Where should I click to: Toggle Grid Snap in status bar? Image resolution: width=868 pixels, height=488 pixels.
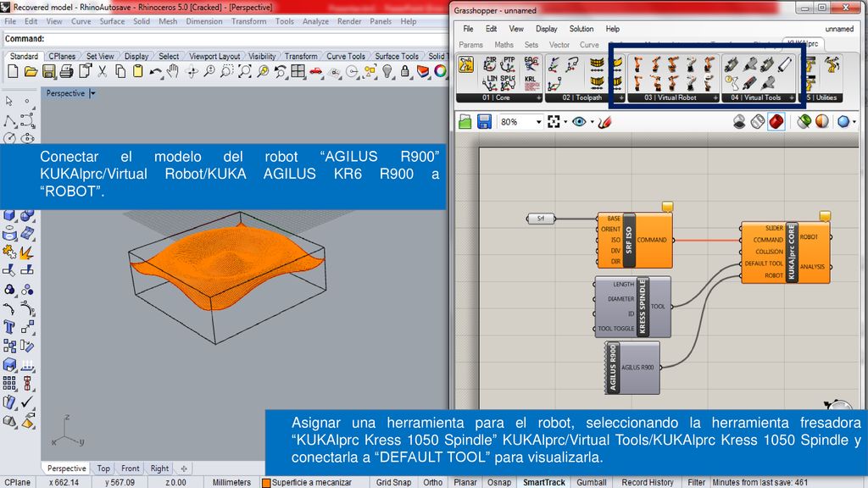click(393, 482)
